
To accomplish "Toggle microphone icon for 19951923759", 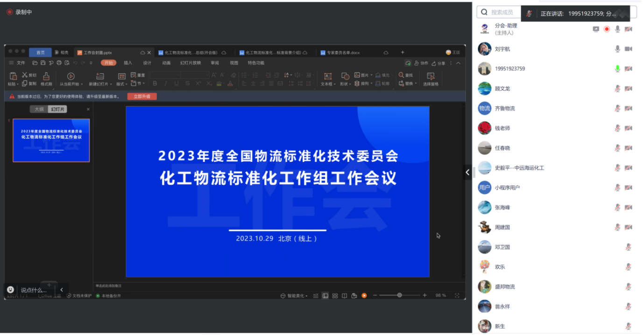I will 617,69.
